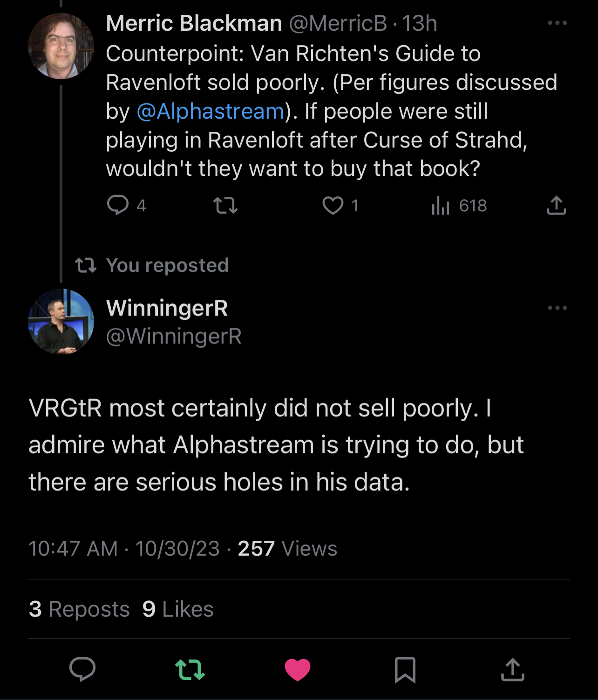Image resolution: width=598 pixels, height=700 pixels.
Task: View the 9 Likes list
Action: point(178,609)
